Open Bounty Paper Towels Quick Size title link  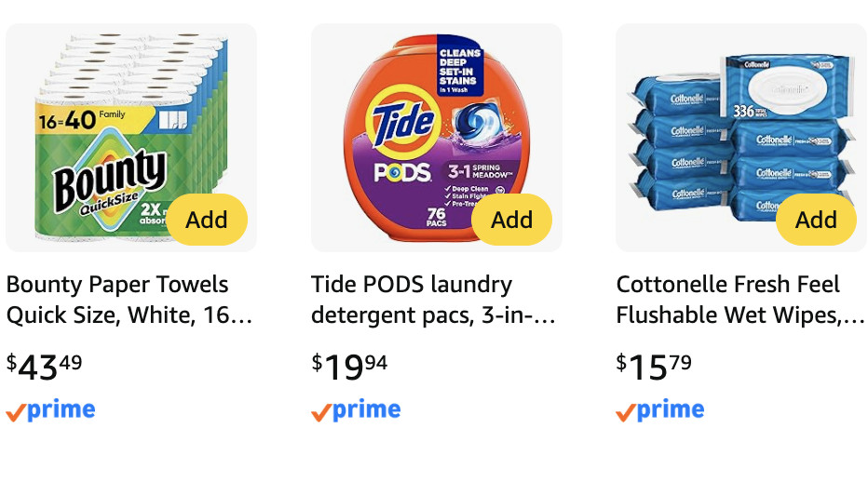[129, 300]
